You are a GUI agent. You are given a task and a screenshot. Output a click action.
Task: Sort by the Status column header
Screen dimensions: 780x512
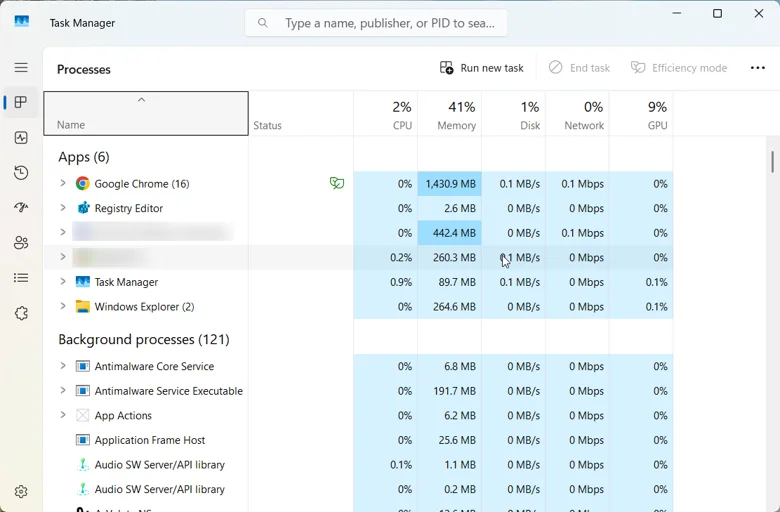coord(301,113)
